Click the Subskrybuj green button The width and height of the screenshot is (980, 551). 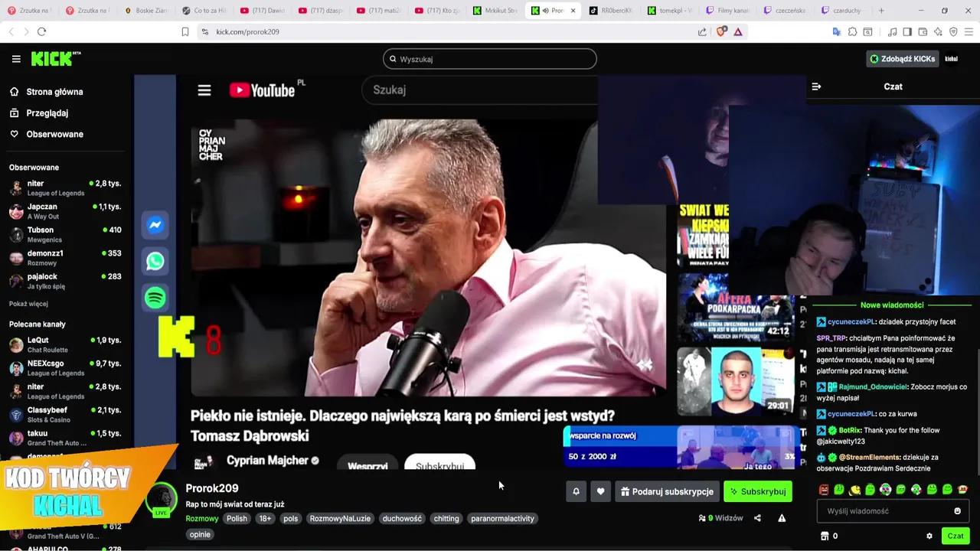[758, 491]
